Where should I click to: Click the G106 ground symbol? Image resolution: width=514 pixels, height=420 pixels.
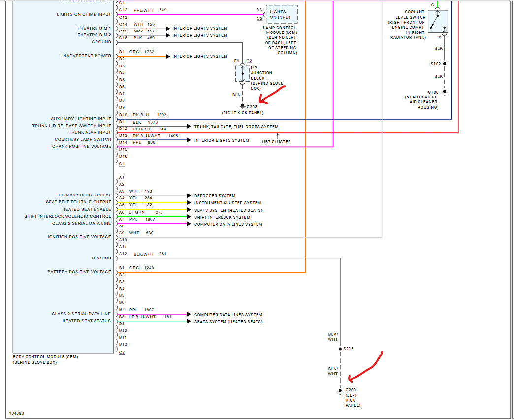click(445, 92)
